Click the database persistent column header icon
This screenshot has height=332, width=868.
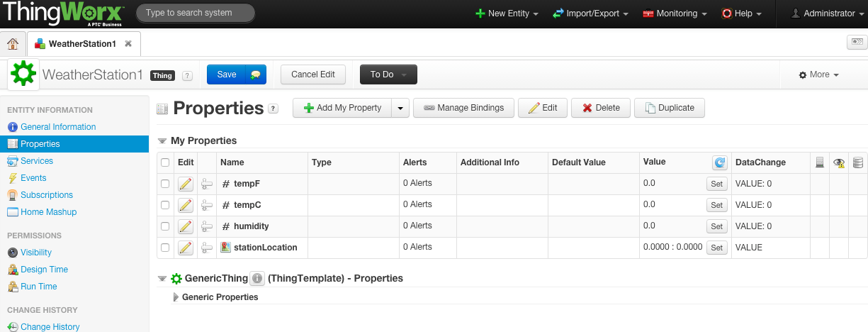(858, 162)
